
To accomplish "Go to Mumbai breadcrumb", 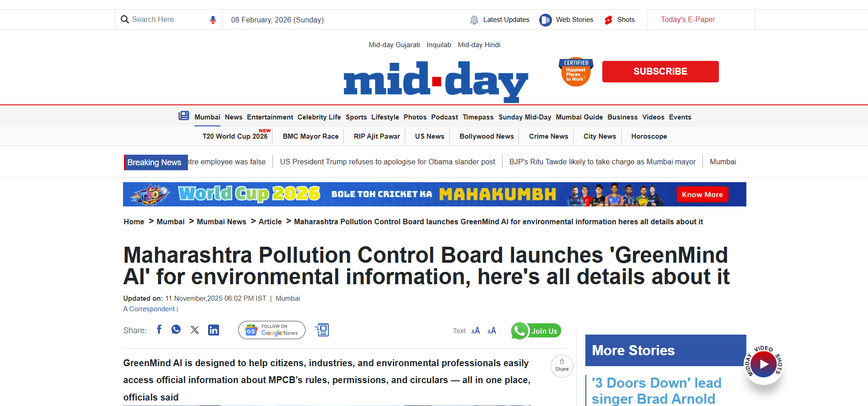I will [171, 222].
